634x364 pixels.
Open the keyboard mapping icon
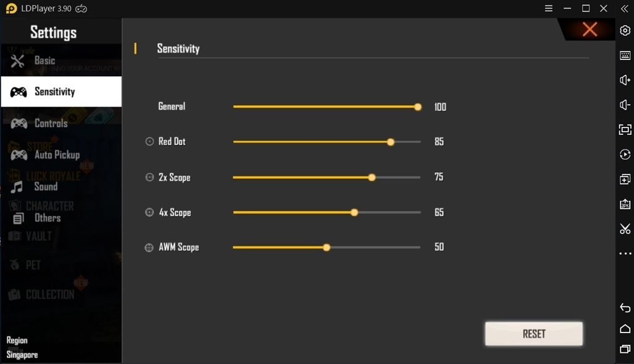(625, 55)
